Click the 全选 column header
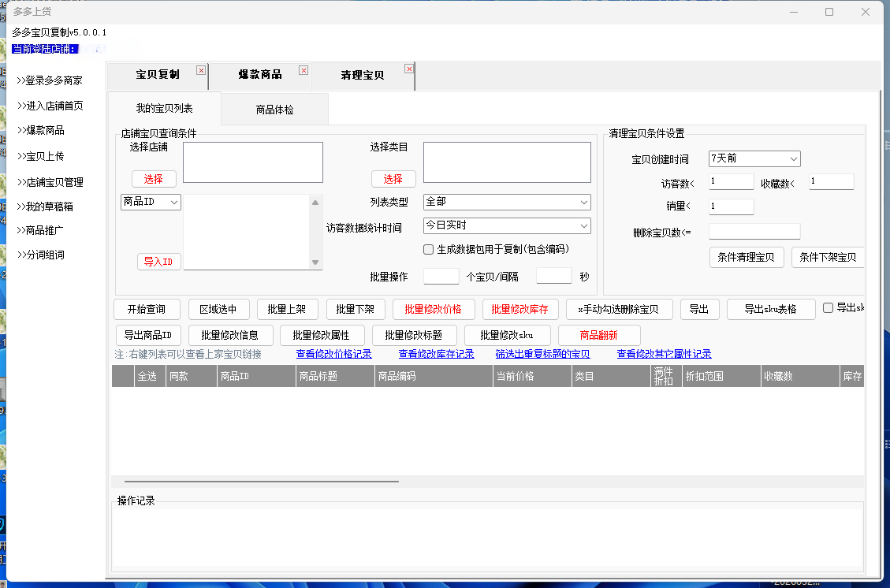 (147, 377)
